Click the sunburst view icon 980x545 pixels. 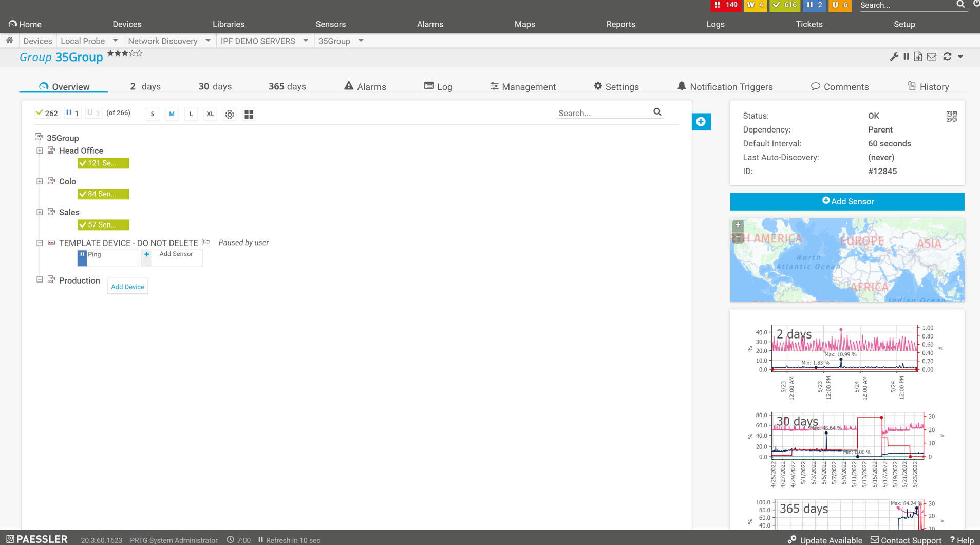[230, 114]
